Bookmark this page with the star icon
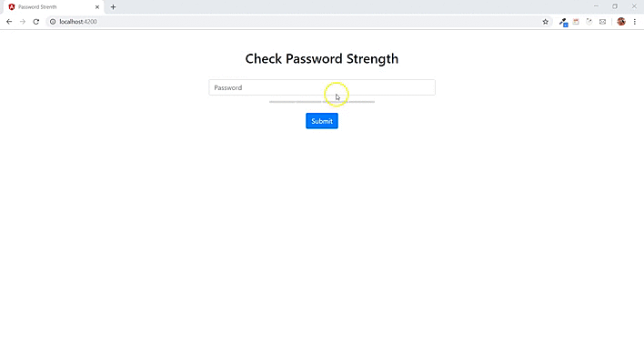This screenshot has width=644, height=344. (x=546, y=22)
